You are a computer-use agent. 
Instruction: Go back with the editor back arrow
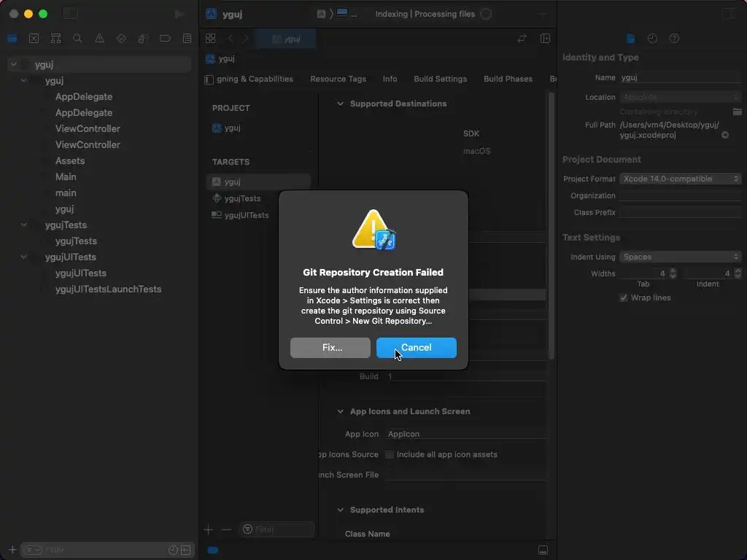[231, 39]
